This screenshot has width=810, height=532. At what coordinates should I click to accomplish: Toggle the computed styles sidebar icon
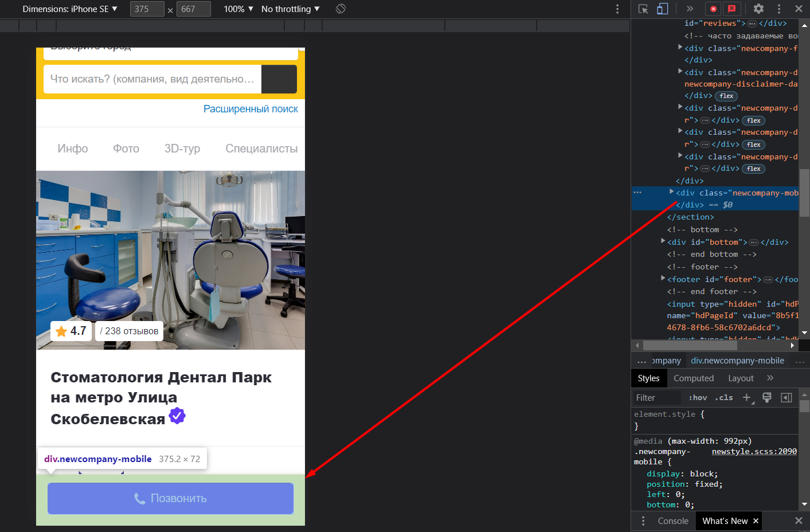786,398
